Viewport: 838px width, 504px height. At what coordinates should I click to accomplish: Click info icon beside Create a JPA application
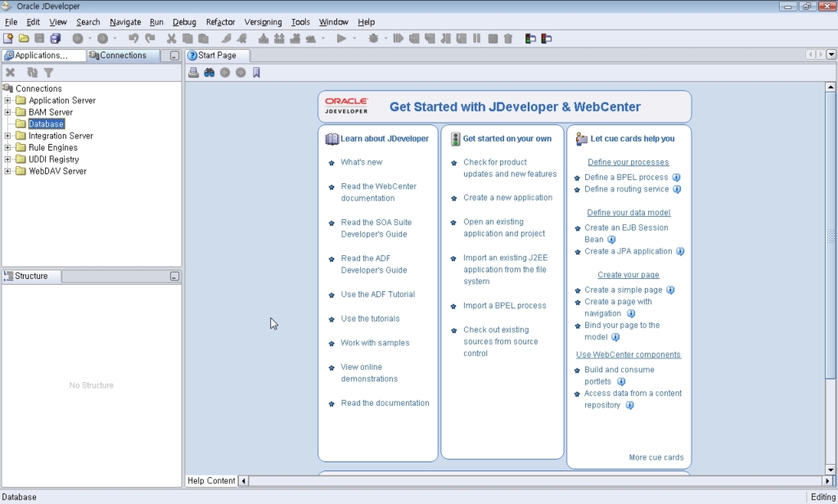tap(680, 251)
